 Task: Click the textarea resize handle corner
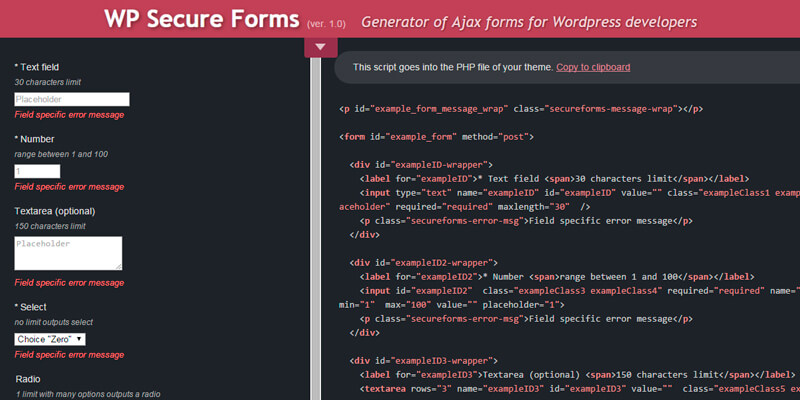pyautogui.click(x=118, y=265)
